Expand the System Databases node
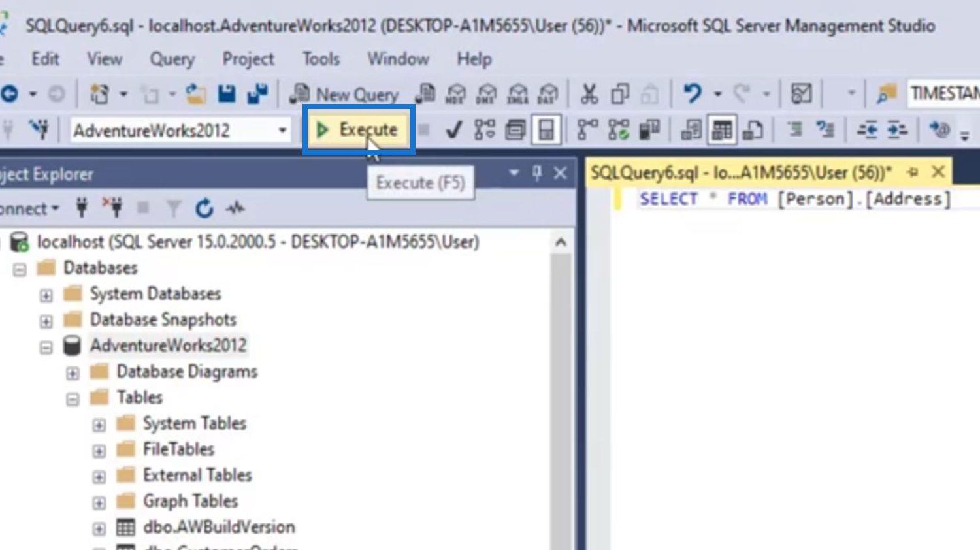The width and height of the screenshot is (980, 550). [x=46, y=295]
